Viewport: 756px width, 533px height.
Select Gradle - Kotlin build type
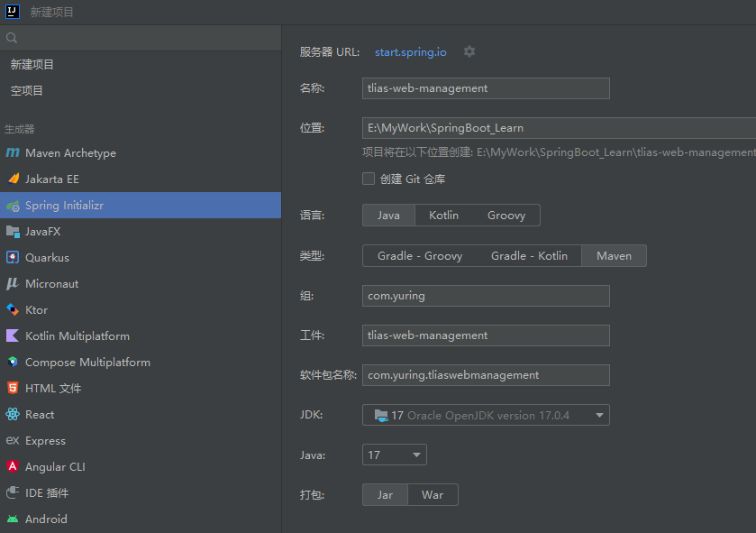pos(529,256)
